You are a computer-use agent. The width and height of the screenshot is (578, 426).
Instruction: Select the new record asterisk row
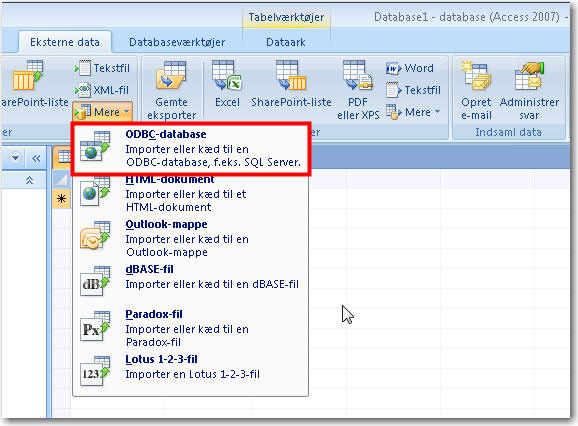[x=61, y=199]
